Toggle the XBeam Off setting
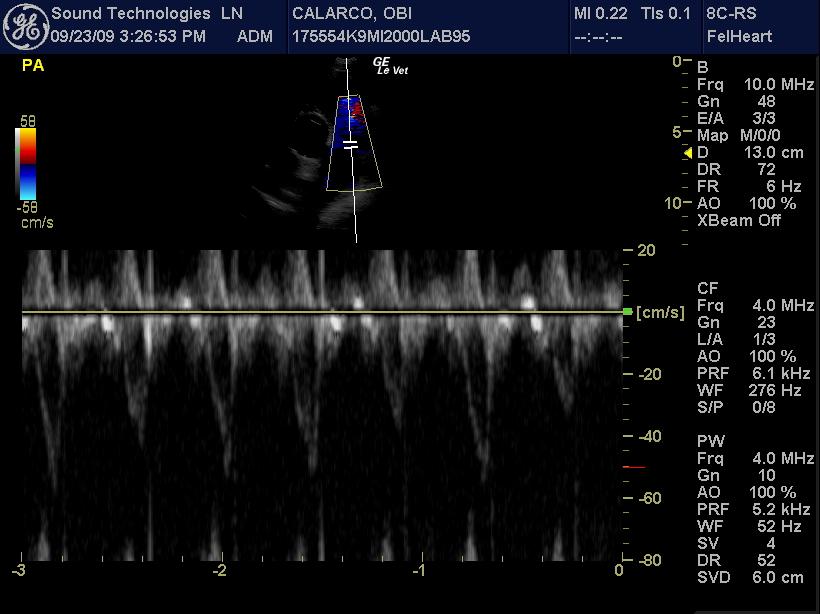Image resolution: width=820 pixels, height=614 pixels. tap(739, 220)
